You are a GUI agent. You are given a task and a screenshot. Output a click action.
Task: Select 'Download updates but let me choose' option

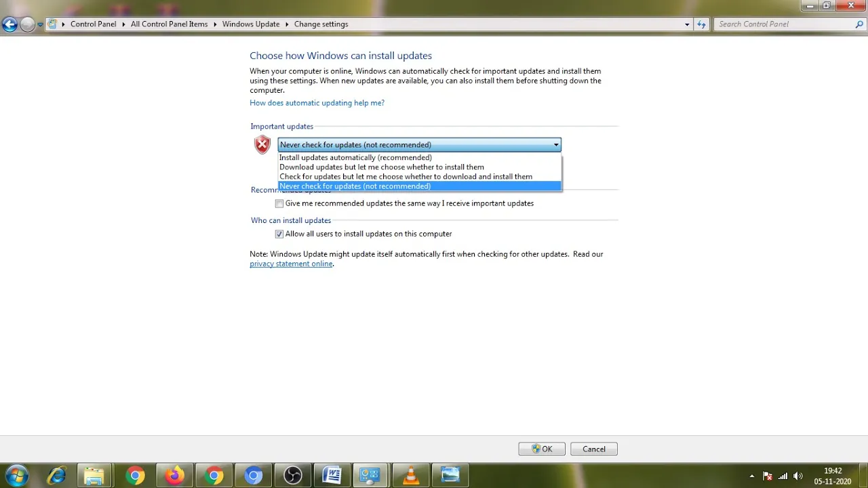(x=420, y=167)
